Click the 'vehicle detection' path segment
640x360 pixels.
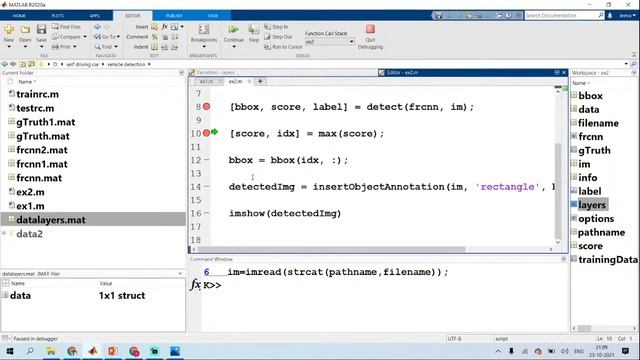[126, 64]
